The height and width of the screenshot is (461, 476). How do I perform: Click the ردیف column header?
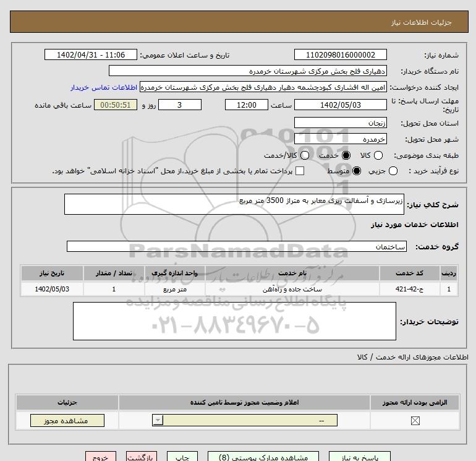(x=449, y=273)
